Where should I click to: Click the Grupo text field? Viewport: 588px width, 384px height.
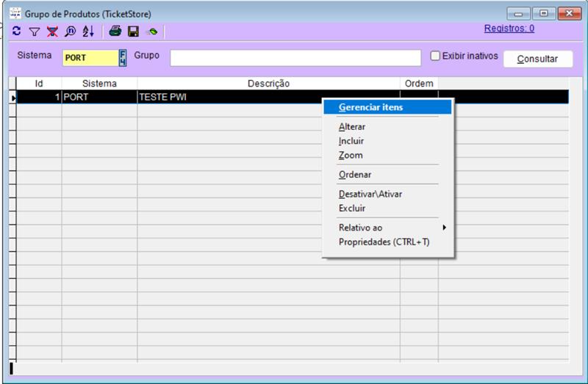pos(295,58)
